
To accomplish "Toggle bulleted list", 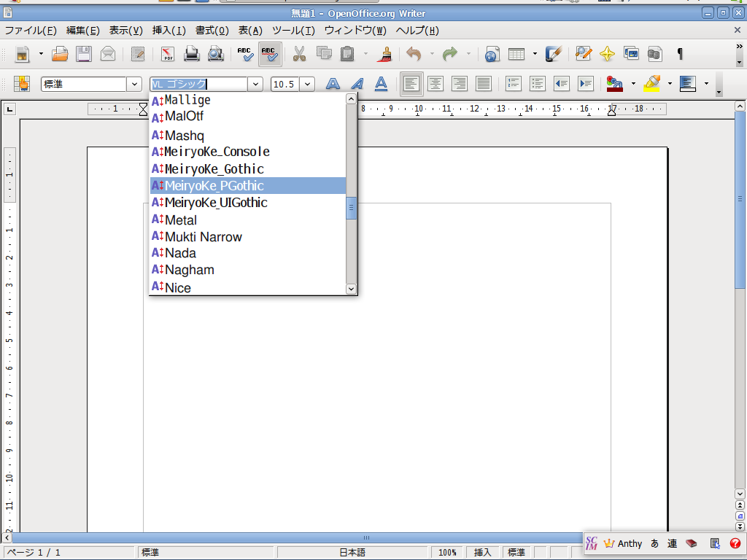I will click(538, 84).
